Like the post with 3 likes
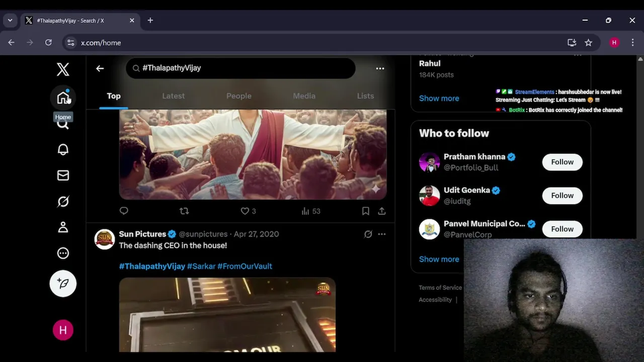This screenshot has width=644, height=362. 248,211
